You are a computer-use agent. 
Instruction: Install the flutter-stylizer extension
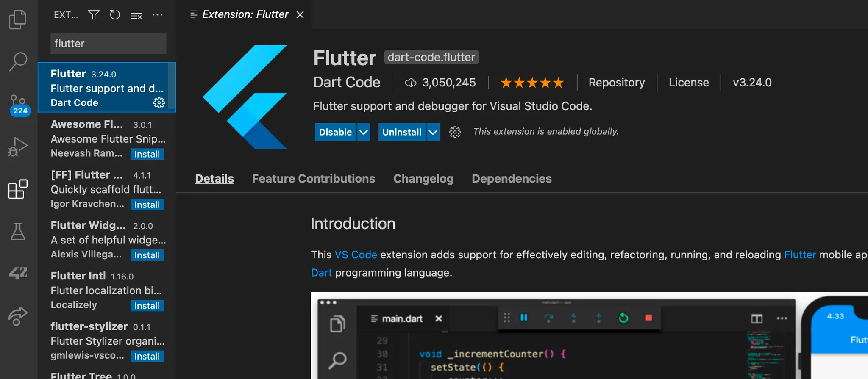coord(147,356)
